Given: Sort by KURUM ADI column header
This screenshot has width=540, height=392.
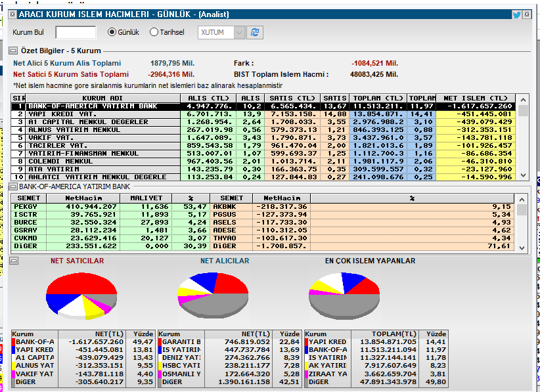Looking at the screenshot, I should pos(102,98).
